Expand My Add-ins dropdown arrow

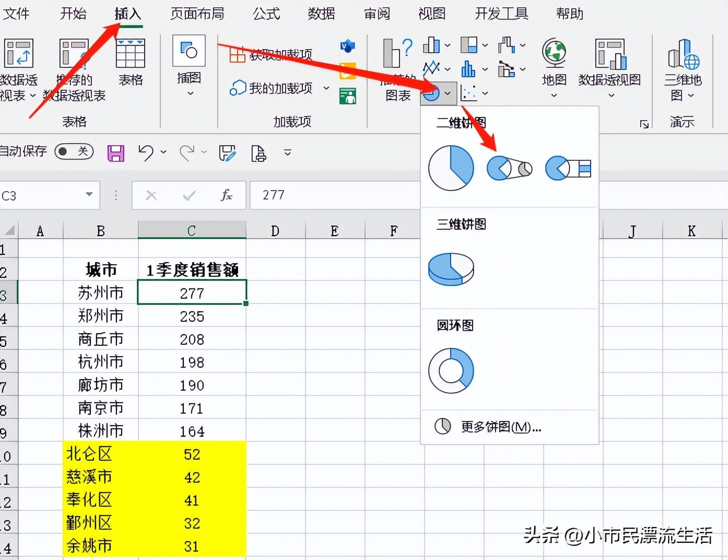[x=326, y=88]
